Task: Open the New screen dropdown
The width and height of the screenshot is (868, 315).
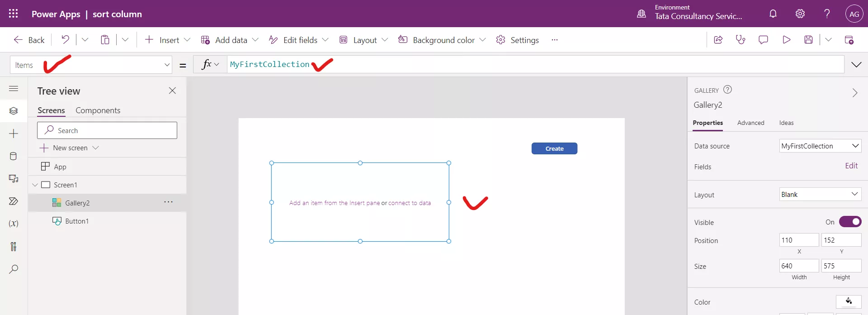Action: coord(69,148)
